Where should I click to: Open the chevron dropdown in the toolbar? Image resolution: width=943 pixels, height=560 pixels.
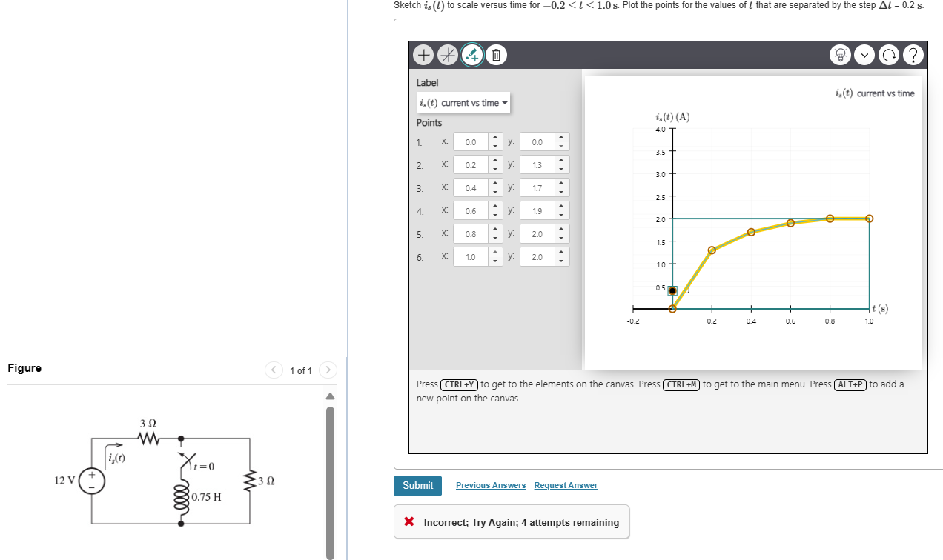click(x=864, y=55)
